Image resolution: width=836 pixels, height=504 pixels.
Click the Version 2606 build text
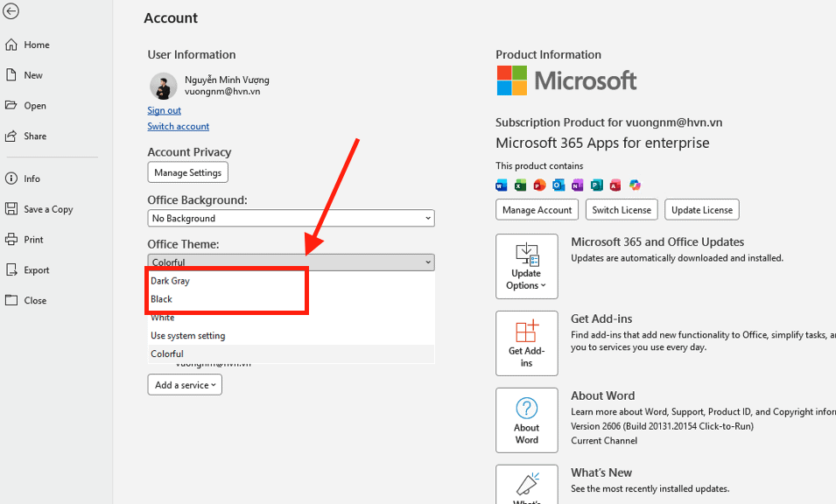click(x=662, y=426)
